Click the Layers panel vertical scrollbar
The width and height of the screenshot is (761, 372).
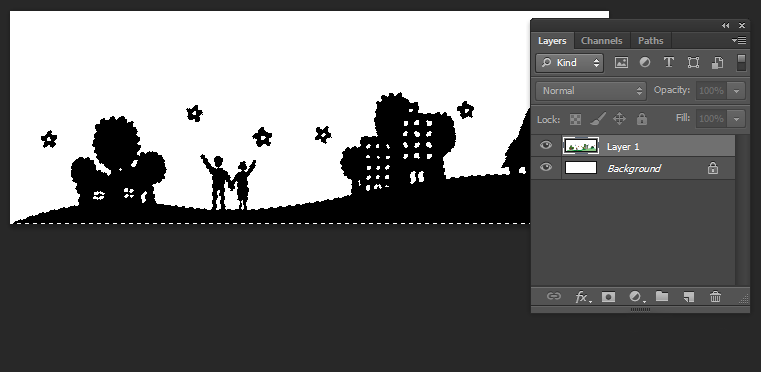[x=742, y=210]
